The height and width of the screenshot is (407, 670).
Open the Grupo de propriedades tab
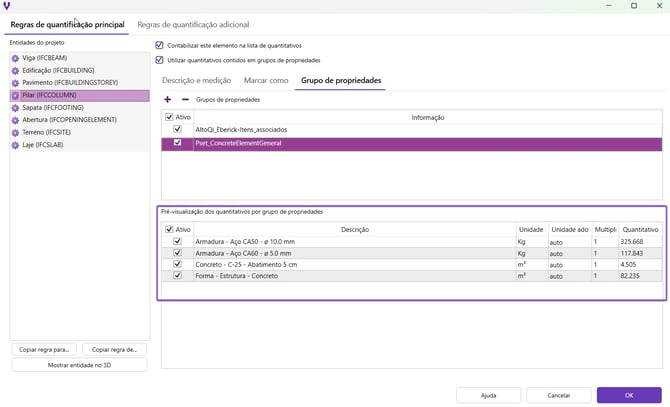pos(341,80)
